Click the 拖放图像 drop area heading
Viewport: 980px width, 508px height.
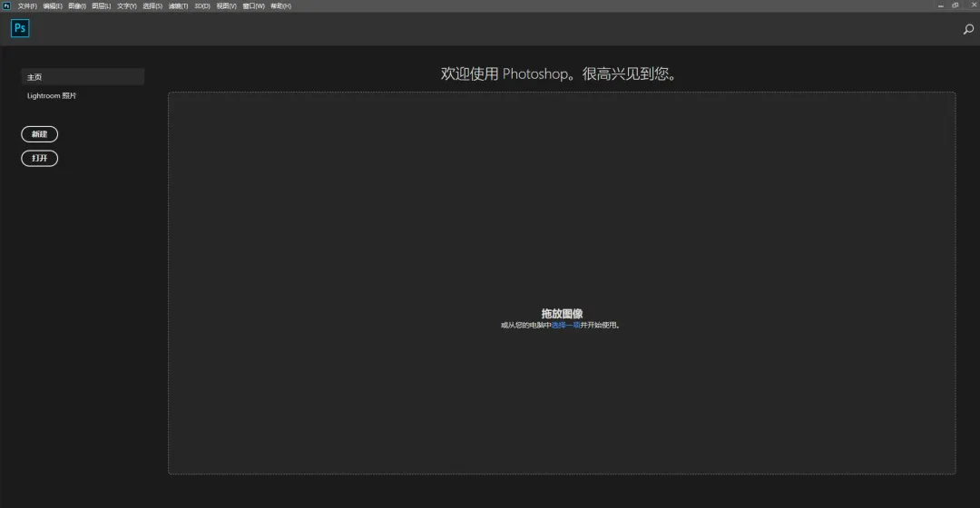(x=562, y=314)
